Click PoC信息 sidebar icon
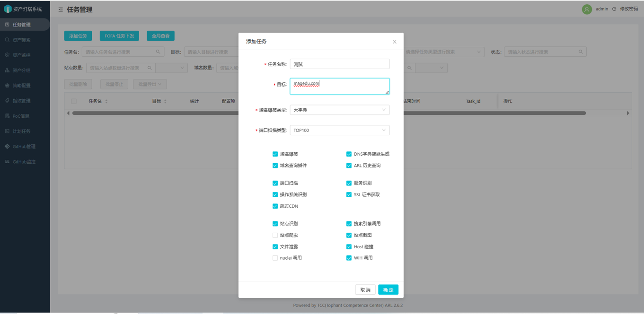The height and width of the screenshot is (315, 644). (7, 116)
